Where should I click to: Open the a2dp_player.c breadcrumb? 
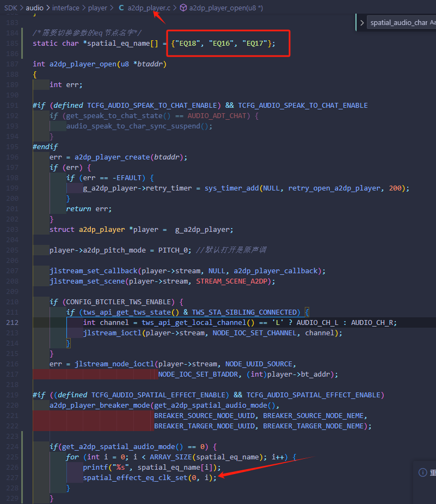coord(149,8)
